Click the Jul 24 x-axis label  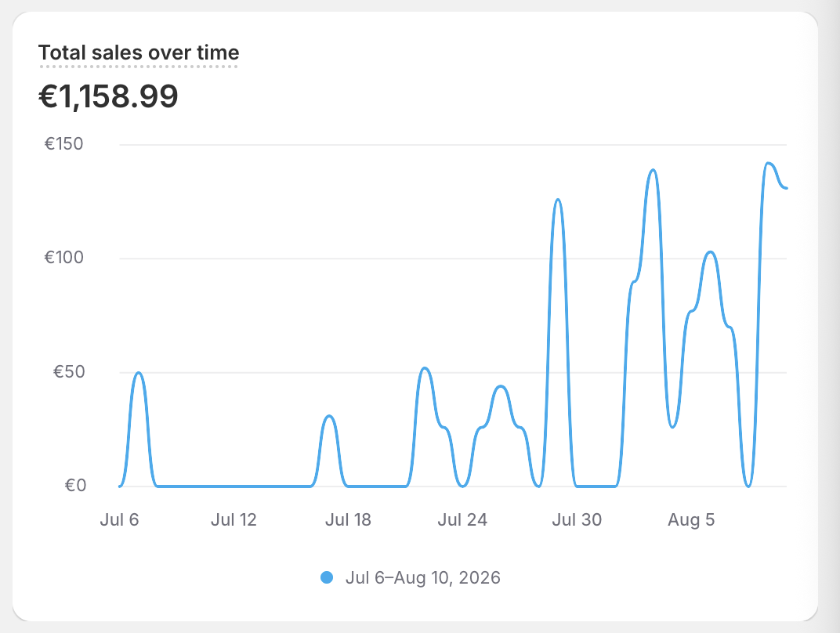click(462, 519)
